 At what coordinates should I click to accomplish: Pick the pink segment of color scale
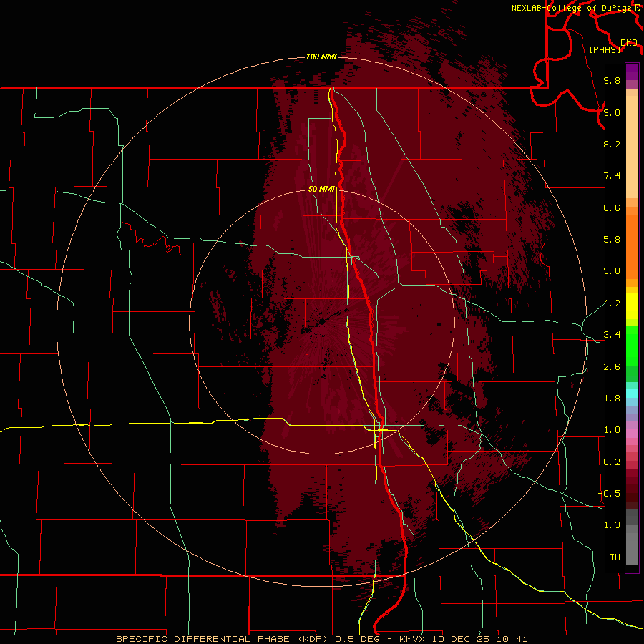tap(632, 434)
